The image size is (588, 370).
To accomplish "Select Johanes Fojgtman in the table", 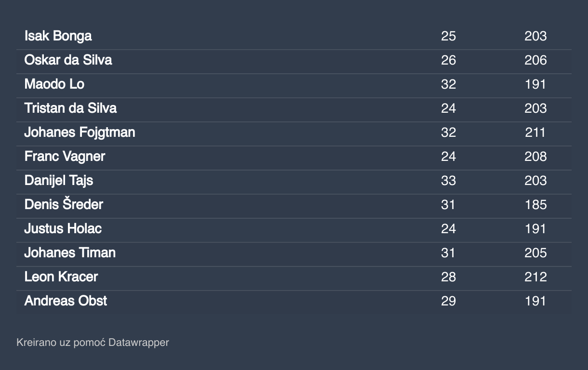I will pyautogui.click(x=80, y=132).
